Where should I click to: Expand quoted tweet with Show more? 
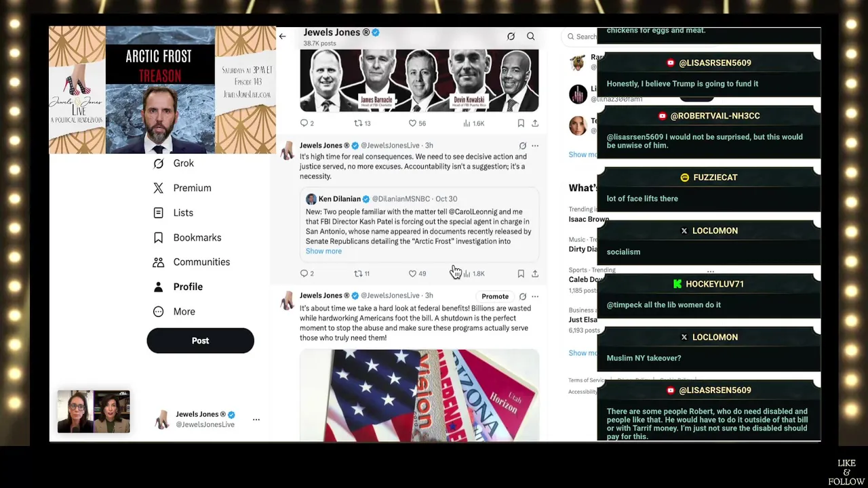tap(323, 251)
